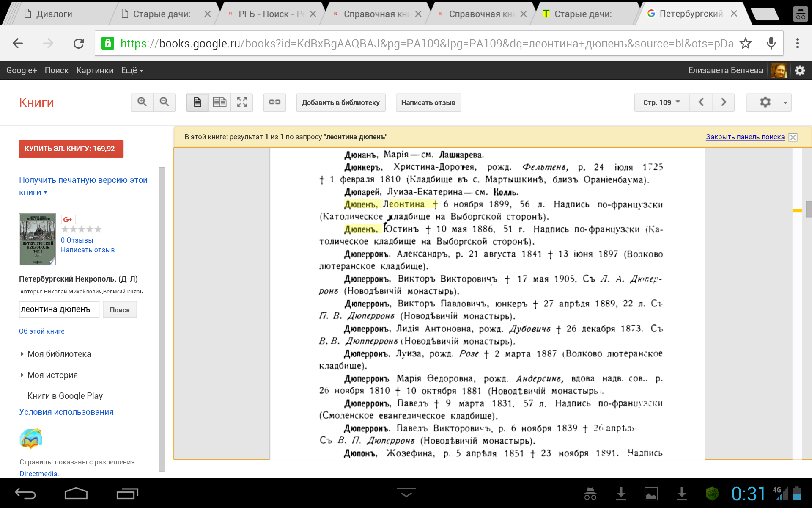812x508 pixels.
Task: Open the Стр. 109 page dropdown
Action: pos(661,102)
